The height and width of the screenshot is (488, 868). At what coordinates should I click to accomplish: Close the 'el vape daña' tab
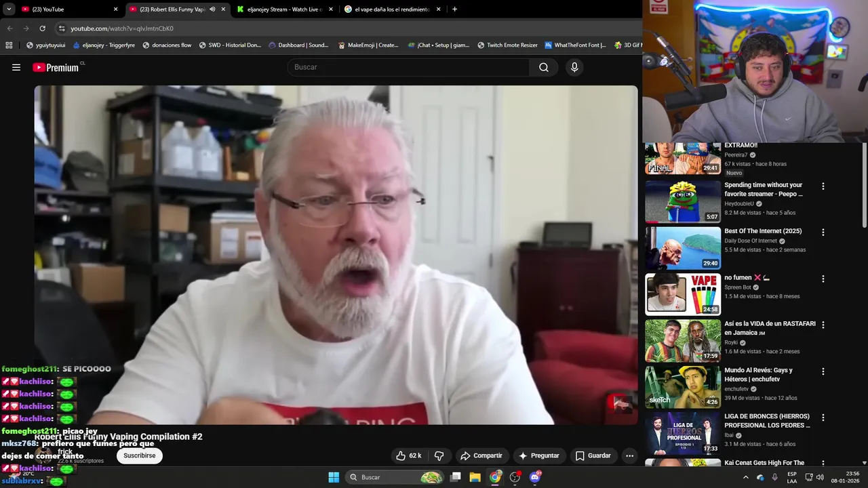438,9
